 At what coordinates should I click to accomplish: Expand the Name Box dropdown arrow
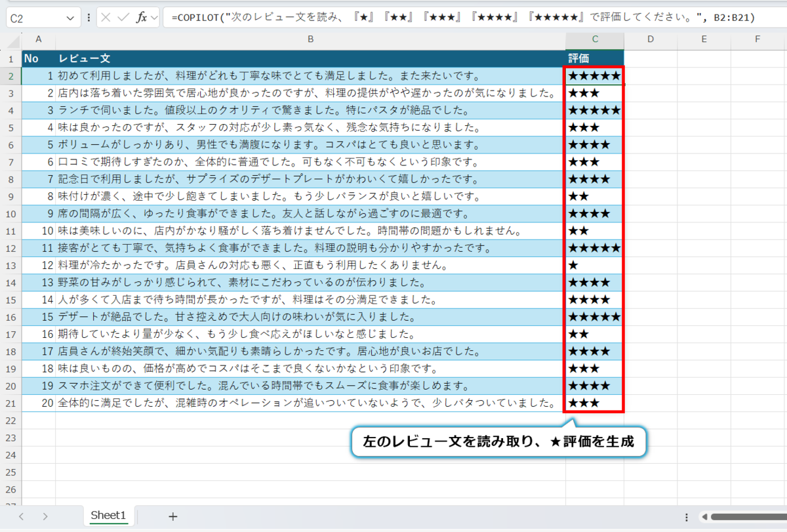pyautogui.click(x=70, y=19)
